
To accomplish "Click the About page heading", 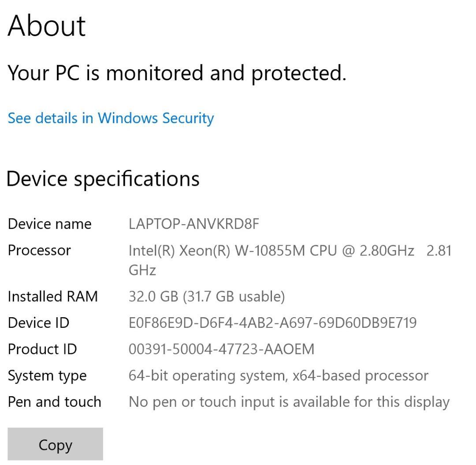I will pyautogui.click(x=46, y=26).
